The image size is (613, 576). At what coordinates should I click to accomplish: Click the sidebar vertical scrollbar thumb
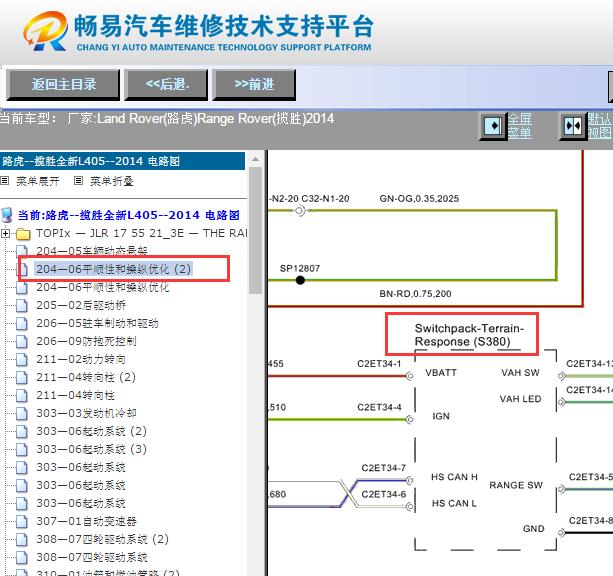[x=255, y=231]
